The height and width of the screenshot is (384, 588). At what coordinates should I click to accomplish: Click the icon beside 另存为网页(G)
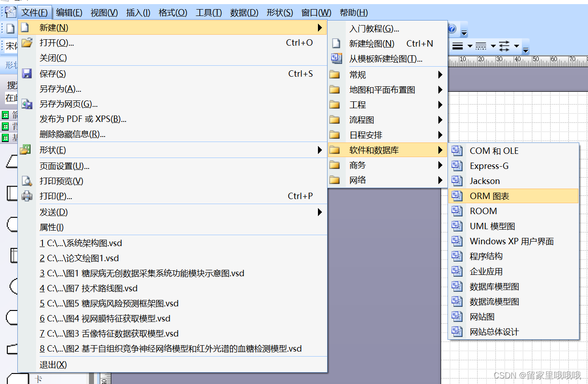tap(27, 104)
